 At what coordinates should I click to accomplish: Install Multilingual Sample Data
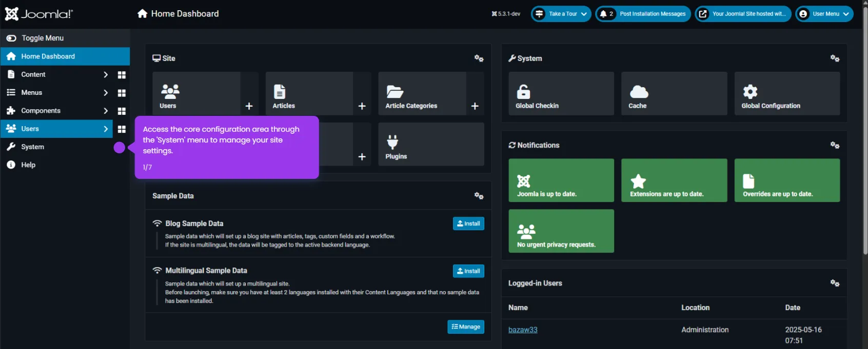click(468, 271)
